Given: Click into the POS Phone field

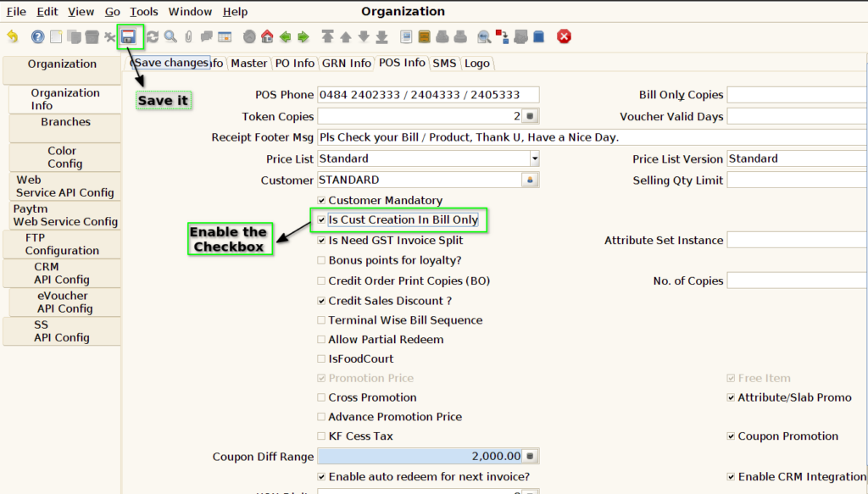Looking at the screenshot, I should coord(428,95).
